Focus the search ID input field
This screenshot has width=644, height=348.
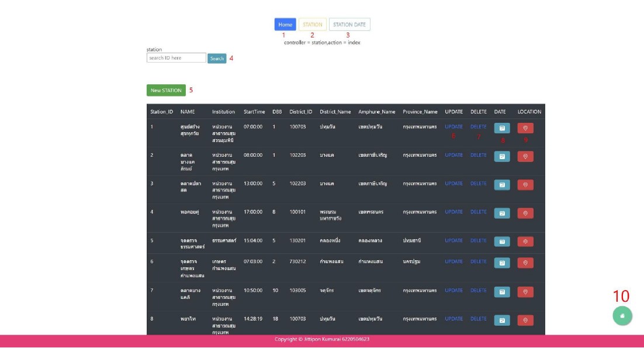click(x=176, y=58)
